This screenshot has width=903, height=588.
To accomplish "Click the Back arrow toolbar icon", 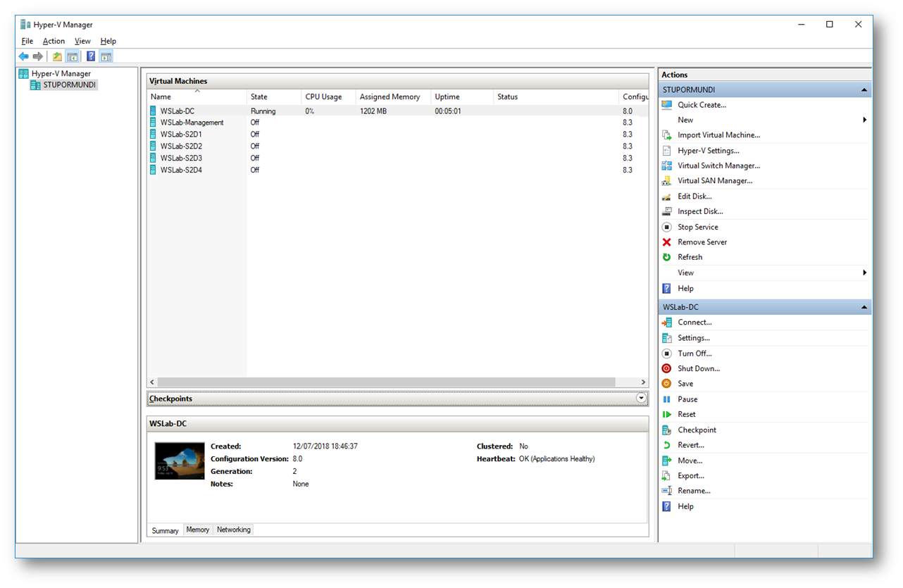I will [24, 56].
